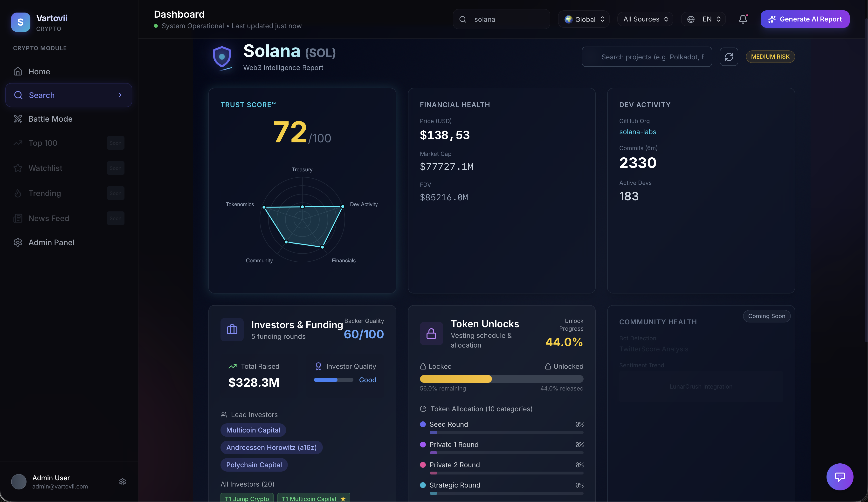This screenshot has height=502, width=868.
Task: Click the Token Unlocks lock icon
Action: click(x=431, y=334)
